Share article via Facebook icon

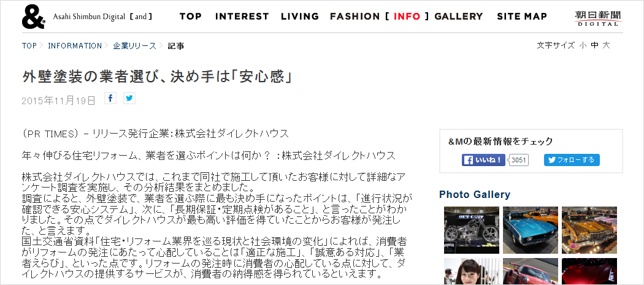pos(110,98)
